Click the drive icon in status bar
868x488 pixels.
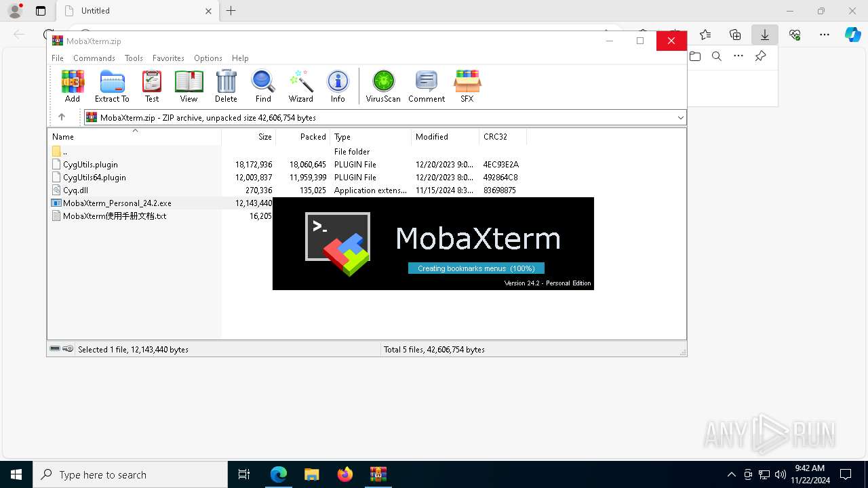[55, 349]
